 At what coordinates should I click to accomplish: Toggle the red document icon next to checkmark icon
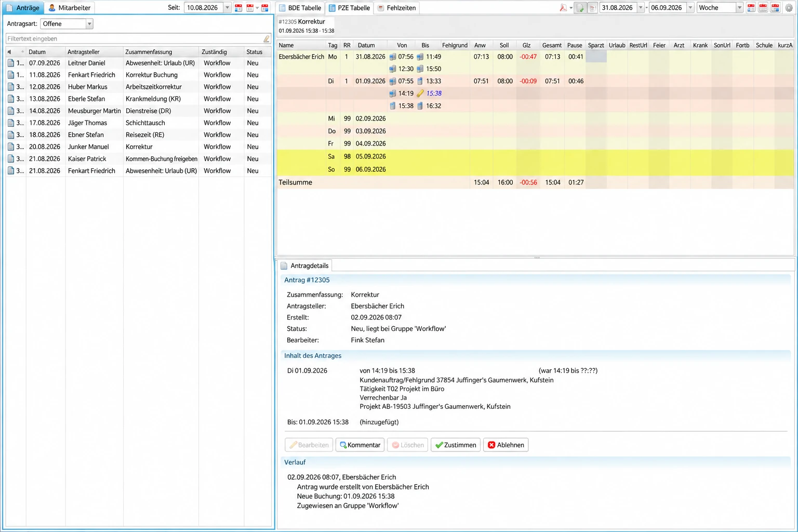point(592,8)
